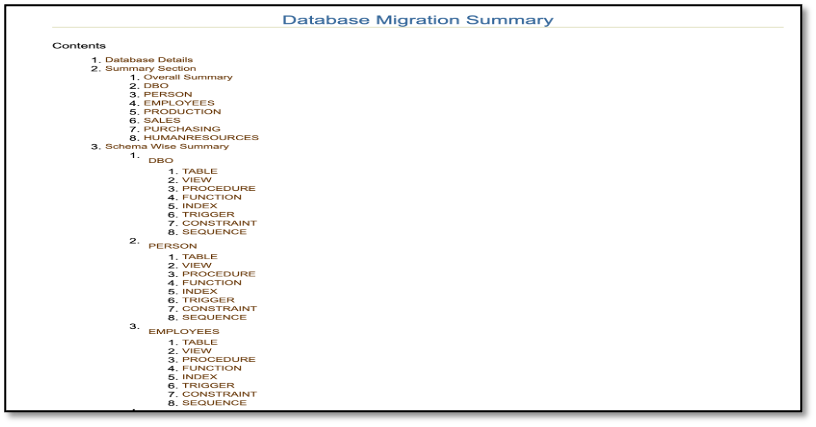The width and height of the screenshot is (816, 427).
Task: Open INDEX link under DBO schema
Action: pos(199,206)
